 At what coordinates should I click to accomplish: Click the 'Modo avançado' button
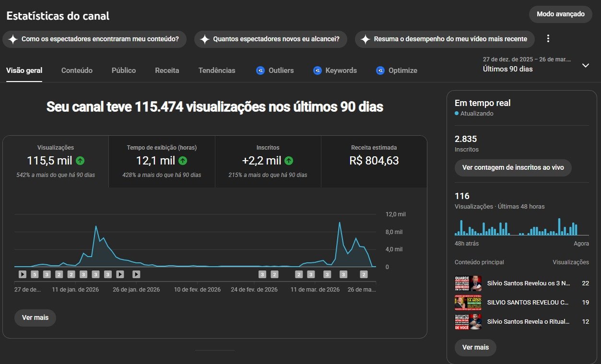coord(561,14)
